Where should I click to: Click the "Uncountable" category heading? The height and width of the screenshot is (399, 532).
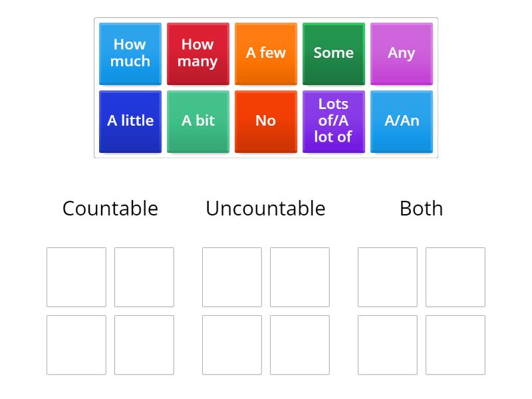tap(265, 208)
